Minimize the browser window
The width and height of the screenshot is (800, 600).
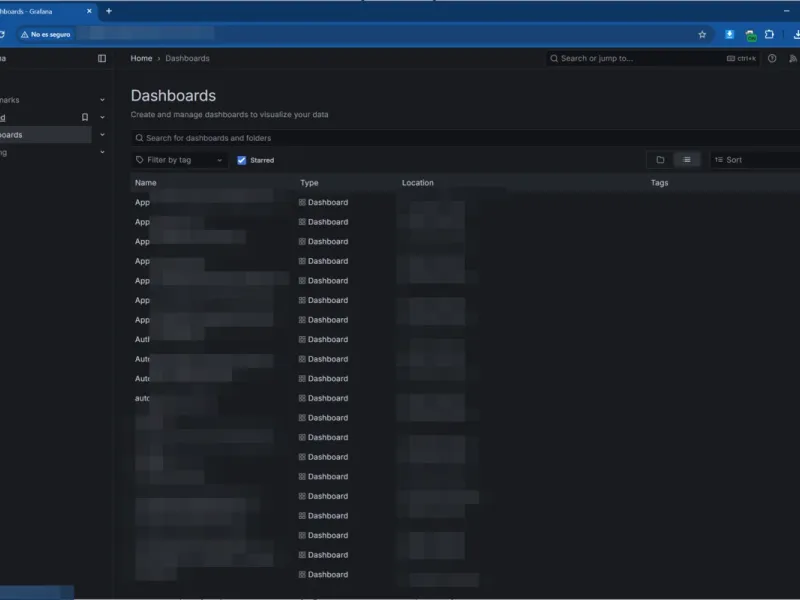[786, 11]
